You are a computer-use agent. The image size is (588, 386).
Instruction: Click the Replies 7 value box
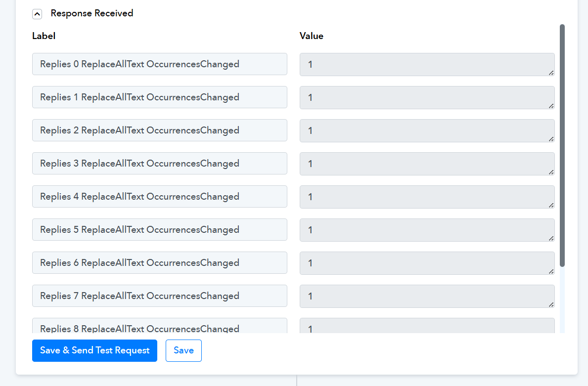427,297
